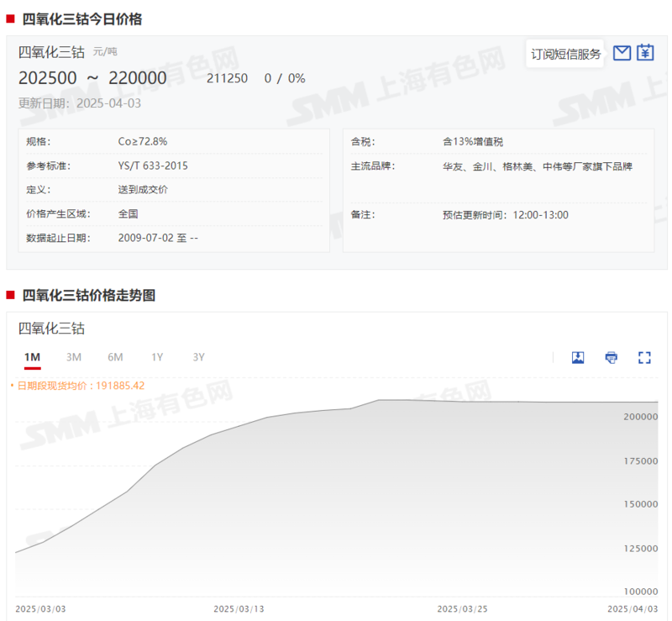Click the 四氧化三钴今日价格 section heading
The height and width of the screenshot is (621, 672).
tap(81, 19)
